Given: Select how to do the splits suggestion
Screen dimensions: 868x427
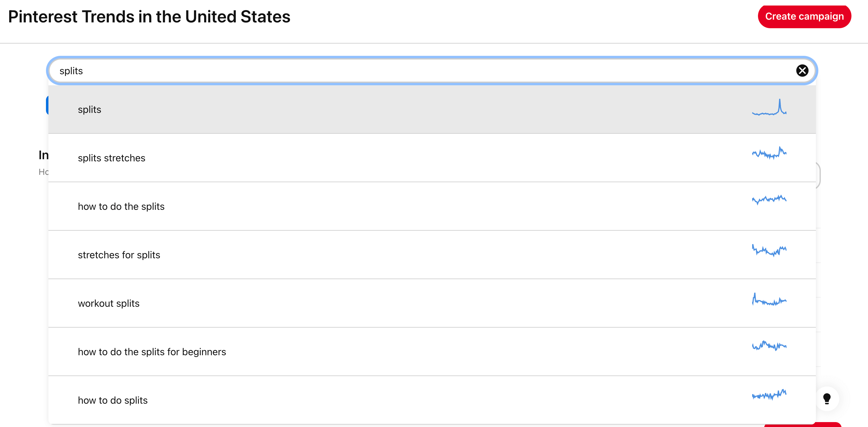Looking at the screenshot, I should (x=432, y=206).
